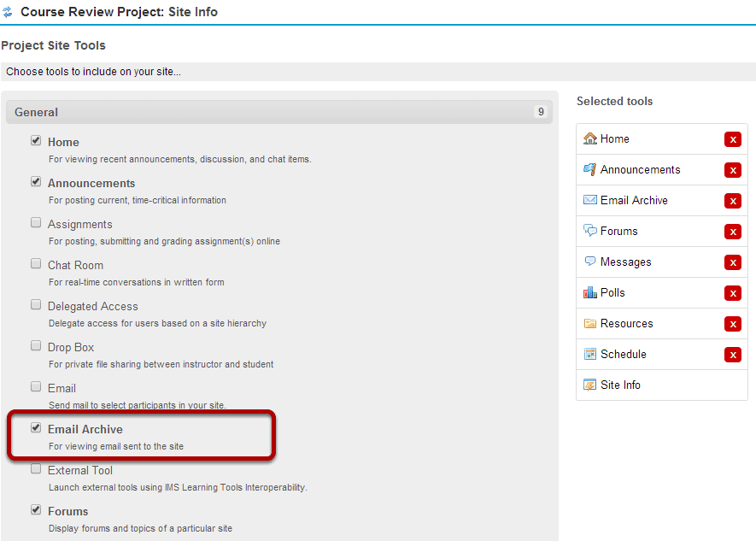Click the Site Info icon in Selected tools
Screen dimensions: 756x541
tap(589, 385)
